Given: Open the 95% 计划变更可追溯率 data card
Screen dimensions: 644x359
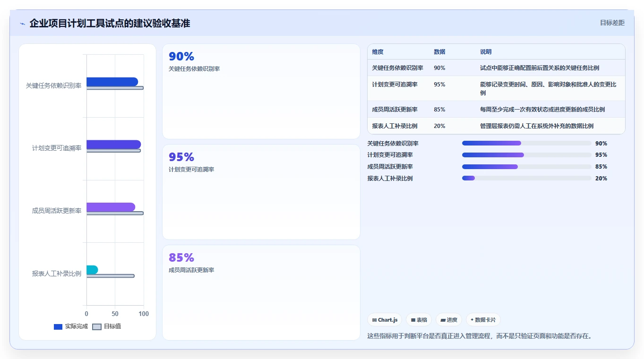Looking at the screenshot, I should [261, 192].
